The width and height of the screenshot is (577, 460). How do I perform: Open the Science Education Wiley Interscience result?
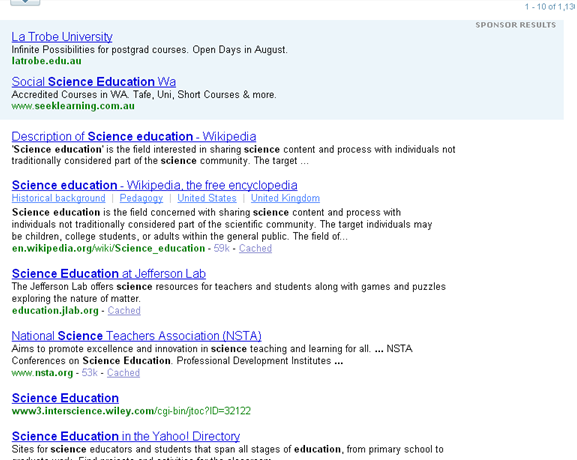pyautogui.click(x=65, y=398)
